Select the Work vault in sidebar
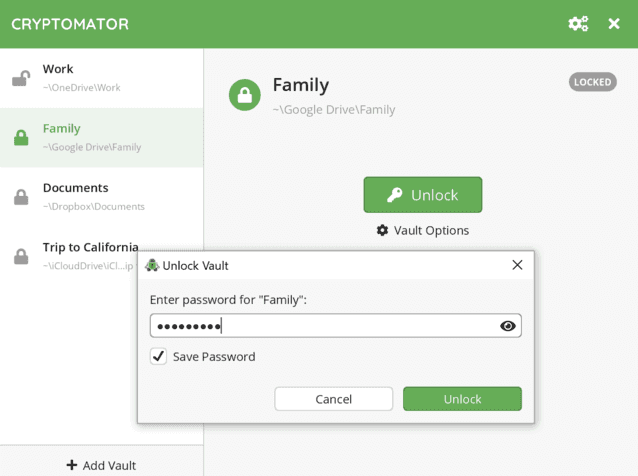The height and width of the screenshot is (476, 638). pos(100,78)
